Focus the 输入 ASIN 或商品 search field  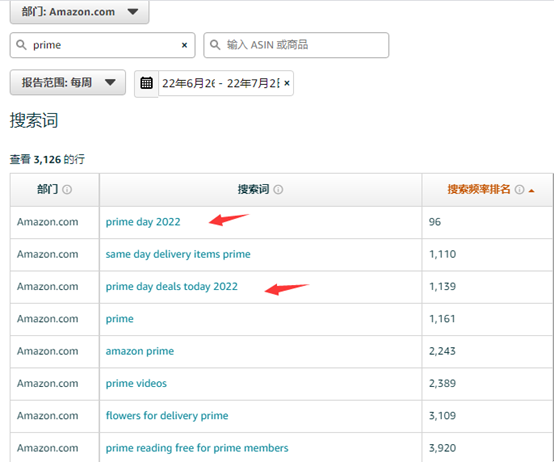(296, 45)
